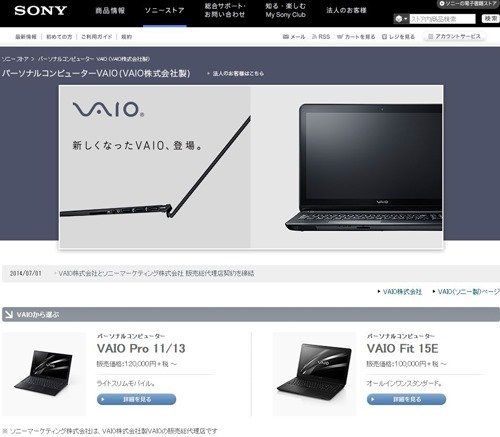The width and height of the screenshot is (500, 437).
Task: Open checkout via レジを見る icon
Action: click(398, 37)
